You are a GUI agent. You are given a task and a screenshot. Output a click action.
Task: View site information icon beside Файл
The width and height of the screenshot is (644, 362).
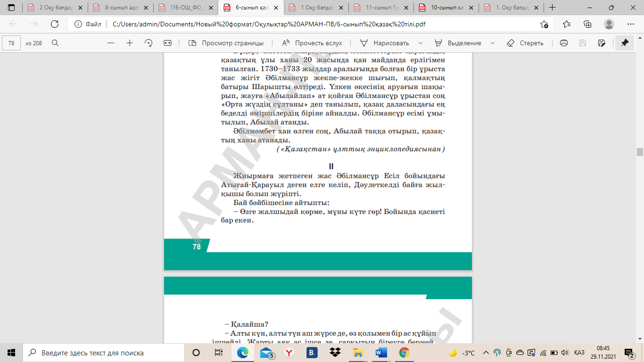click(78, 25)
